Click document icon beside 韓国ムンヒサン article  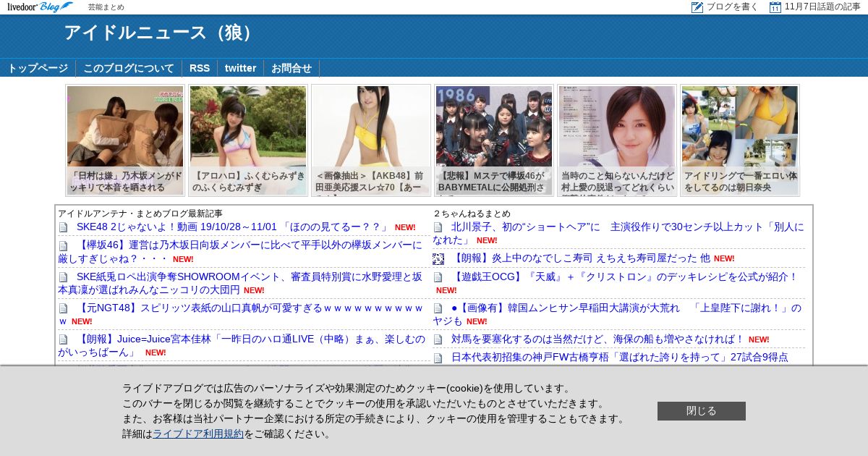438,308
